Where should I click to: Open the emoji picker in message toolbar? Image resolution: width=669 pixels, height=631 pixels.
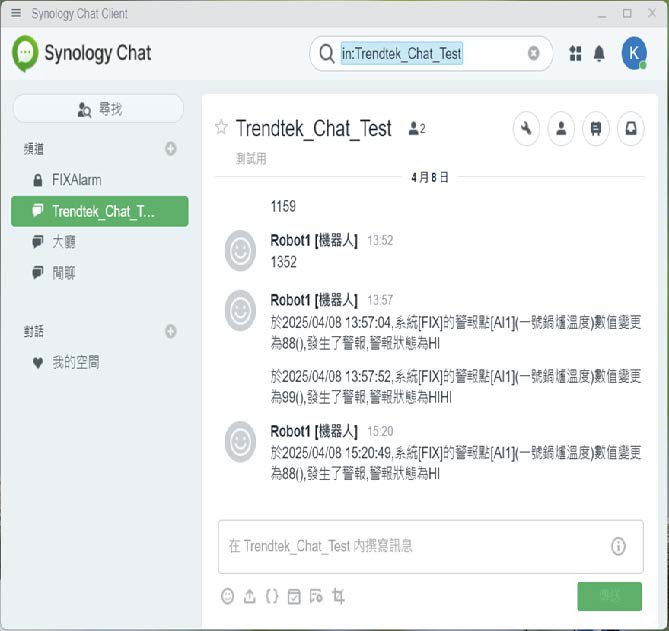[x=228, y=596]
